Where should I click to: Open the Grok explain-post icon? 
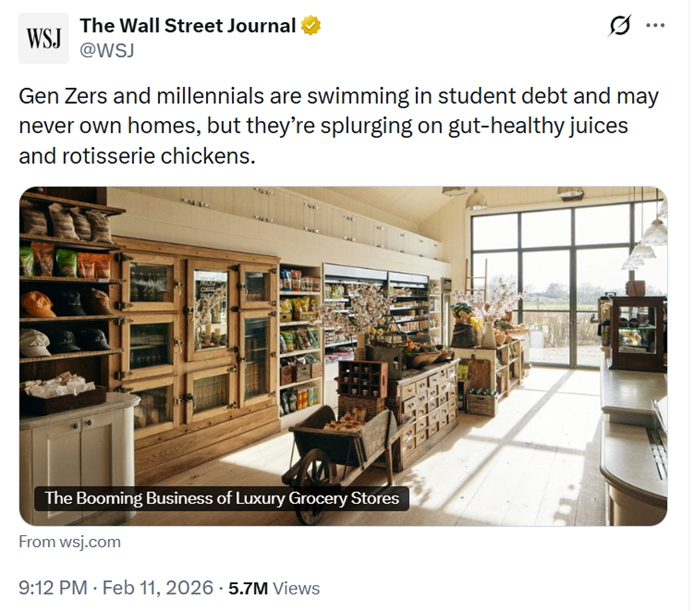(x=620, y=26)
